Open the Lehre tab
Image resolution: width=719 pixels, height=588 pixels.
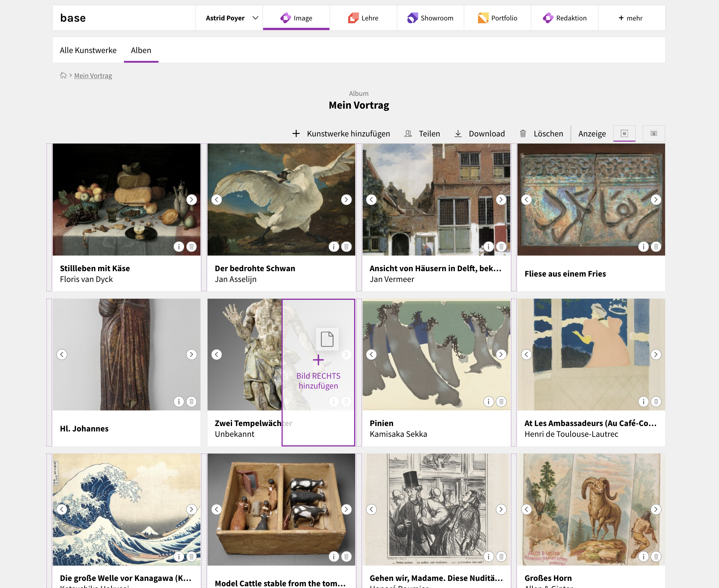point(363,18)
